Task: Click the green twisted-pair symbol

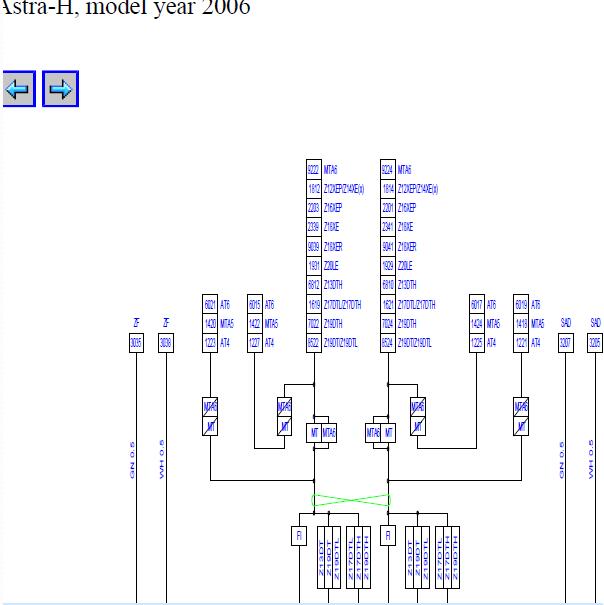Action: [351, 500]
